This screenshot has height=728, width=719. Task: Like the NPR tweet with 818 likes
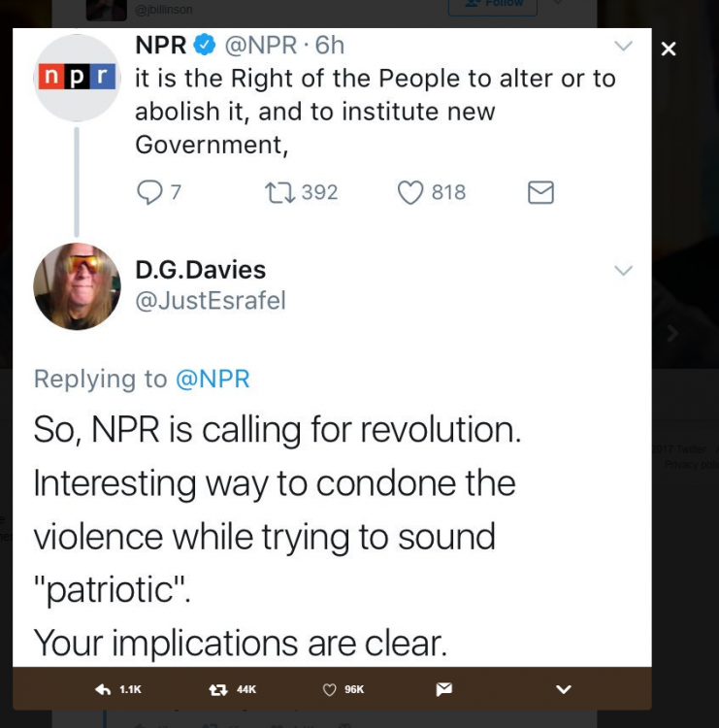coord(410,192)
